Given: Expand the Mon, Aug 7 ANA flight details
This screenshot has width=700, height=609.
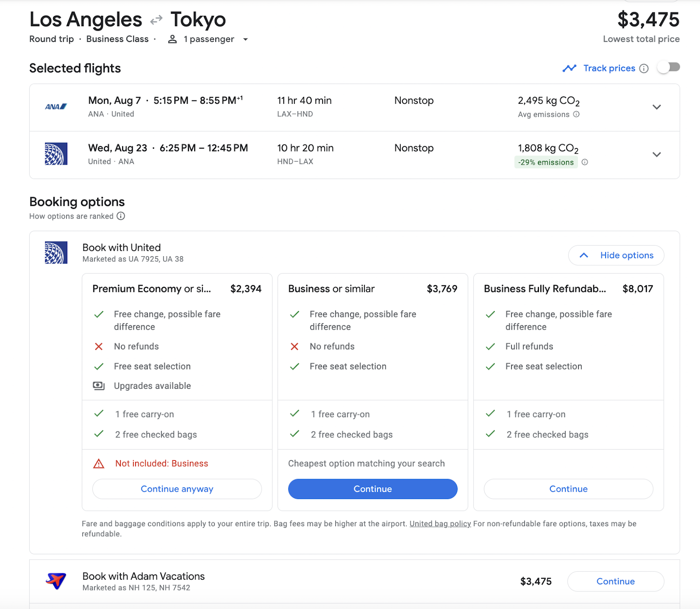Looking at the screenshot, I should pyautogui.click(x=656, y=107).
